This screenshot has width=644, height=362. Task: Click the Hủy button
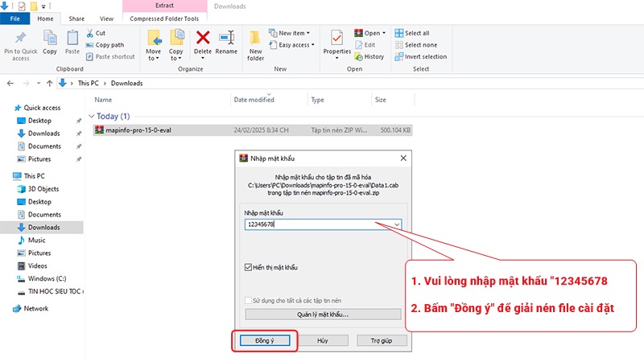coord(323,340)
